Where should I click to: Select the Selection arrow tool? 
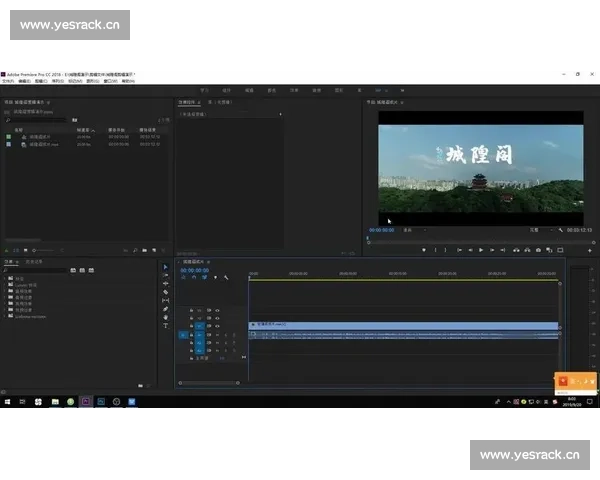[165, 267]
